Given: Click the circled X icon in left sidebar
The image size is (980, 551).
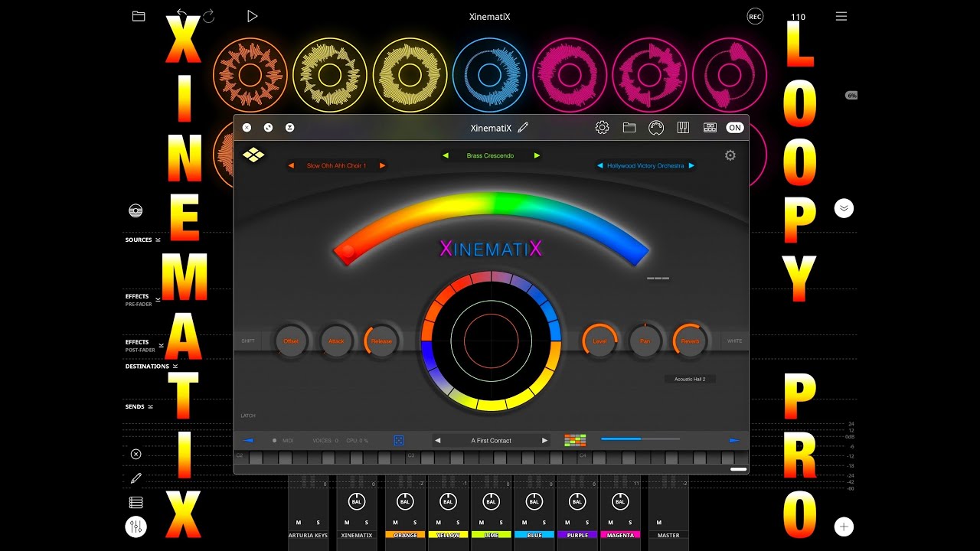Looking at the screenshot, I should pos(136,454).
